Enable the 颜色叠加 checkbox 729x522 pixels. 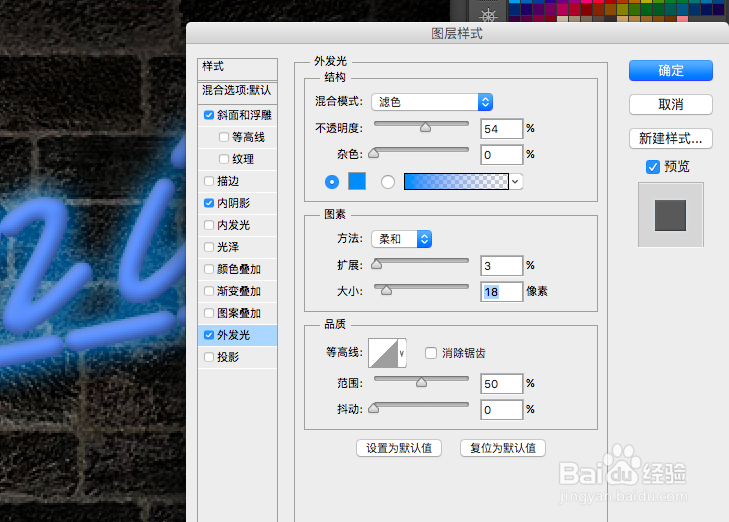tap(209, 269)
